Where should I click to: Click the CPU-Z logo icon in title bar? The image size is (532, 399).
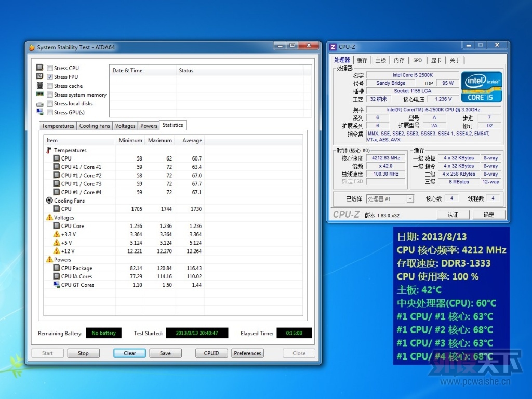click(333, 47)
